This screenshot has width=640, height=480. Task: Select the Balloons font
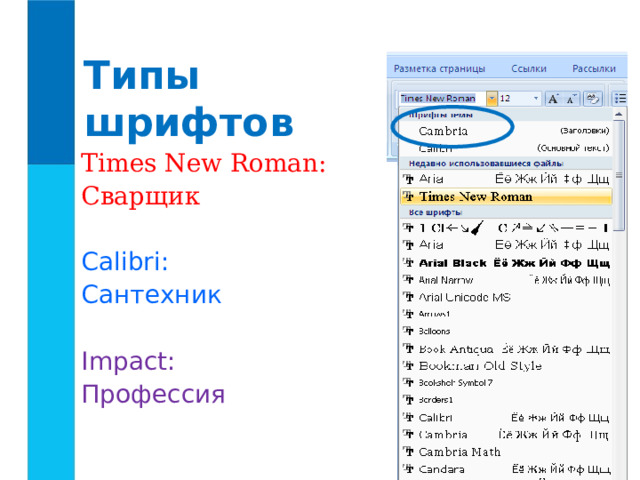506,331
